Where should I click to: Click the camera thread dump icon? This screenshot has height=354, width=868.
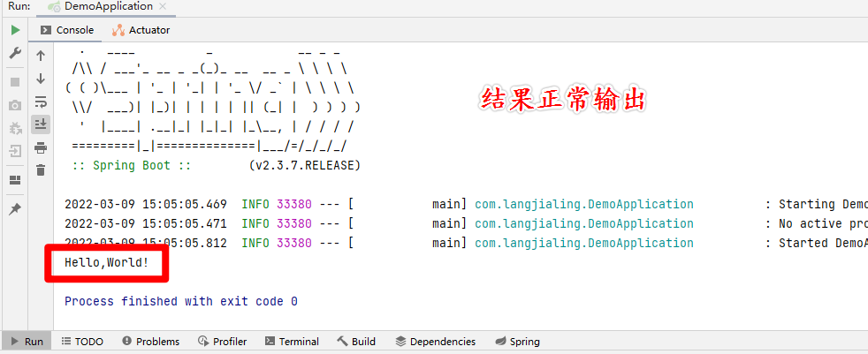click(x=15, y=105)
